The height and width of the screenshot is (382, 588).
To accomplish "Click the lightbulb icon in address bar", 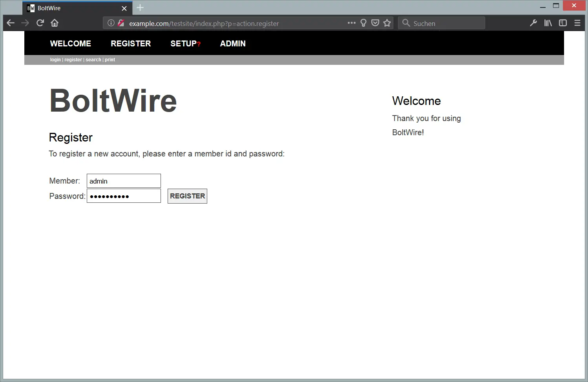I will tap(363, 23).
